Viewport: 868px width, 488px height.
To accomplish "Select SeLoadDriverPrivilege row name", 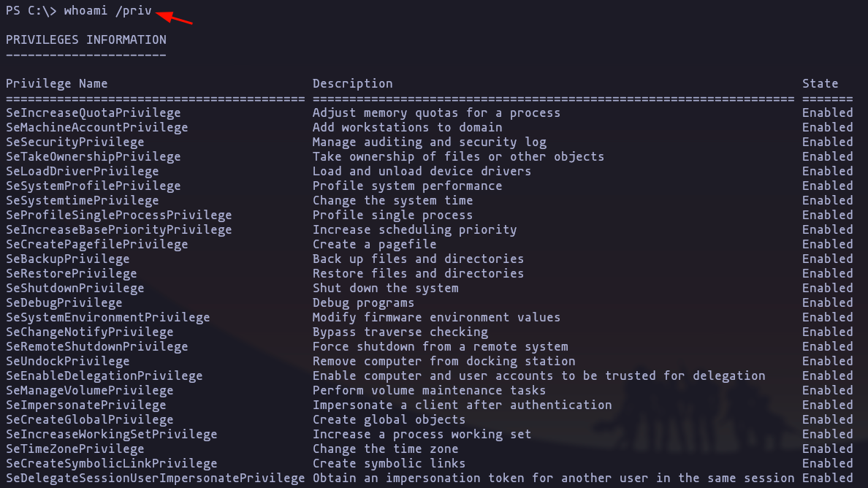I will [83, 171].
